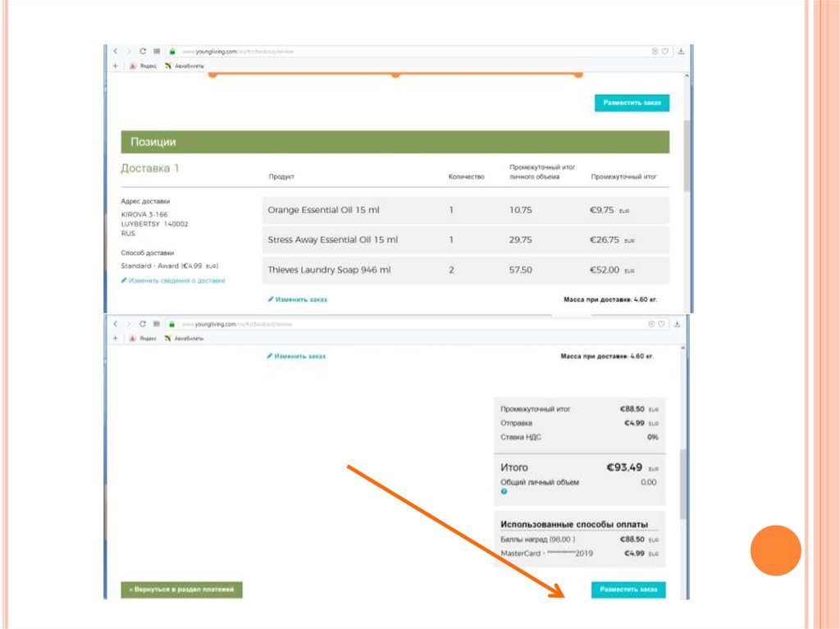Click Изменить заказ link in upper browser
The height and width of the screenshot is (629, 840).
point(297,299)
